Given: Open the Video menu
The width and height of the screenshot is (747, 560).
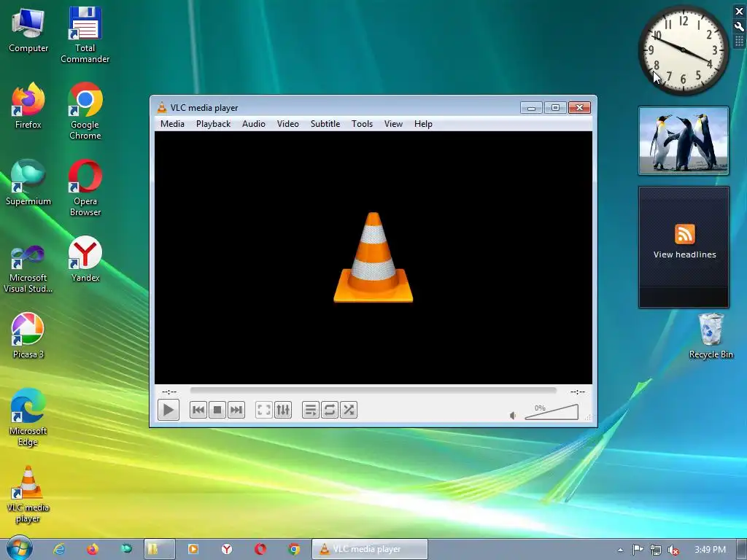Looking at the screenshot, I should pyautogui.click(x=288, y=124).
